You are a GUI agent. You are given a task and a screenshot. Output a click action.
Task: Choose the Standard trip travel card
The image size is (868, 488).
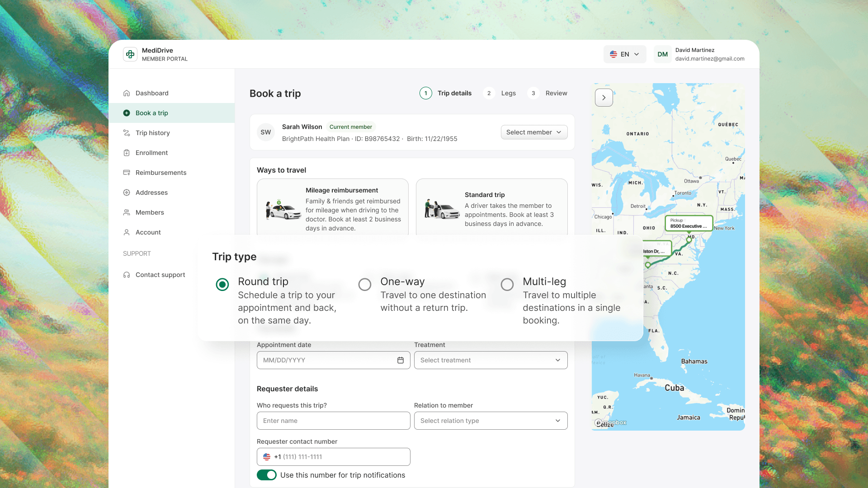492,207
